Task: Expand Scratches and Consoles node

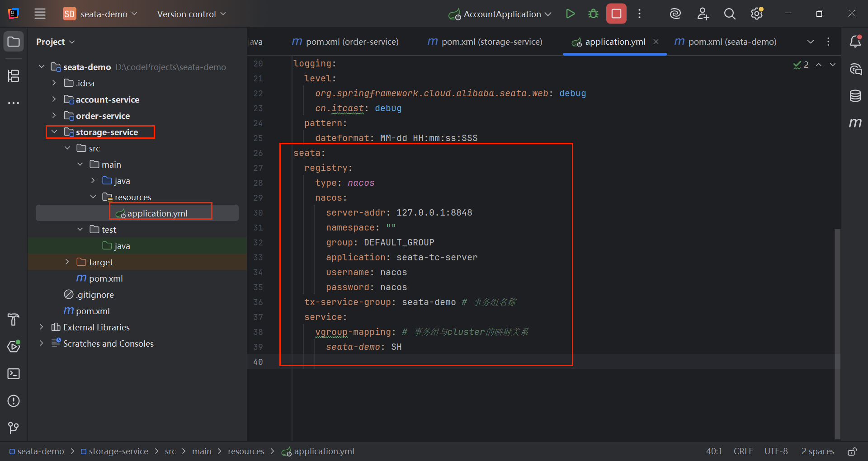Action: coord(42,343)
